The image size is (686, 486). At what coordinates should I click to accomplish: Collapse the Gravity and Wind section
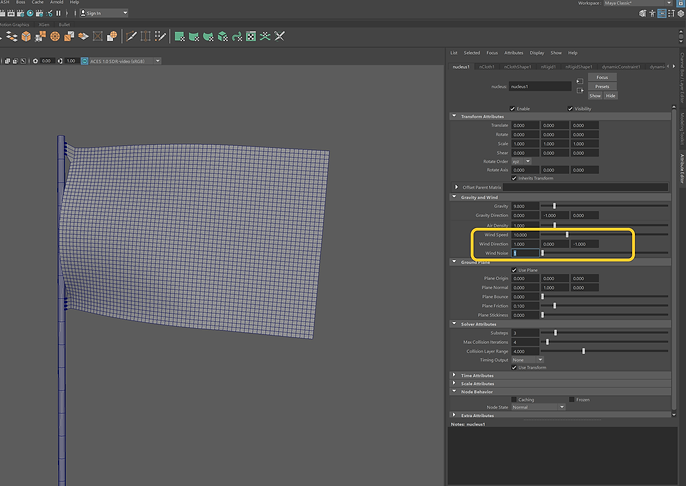click(454, 197)
